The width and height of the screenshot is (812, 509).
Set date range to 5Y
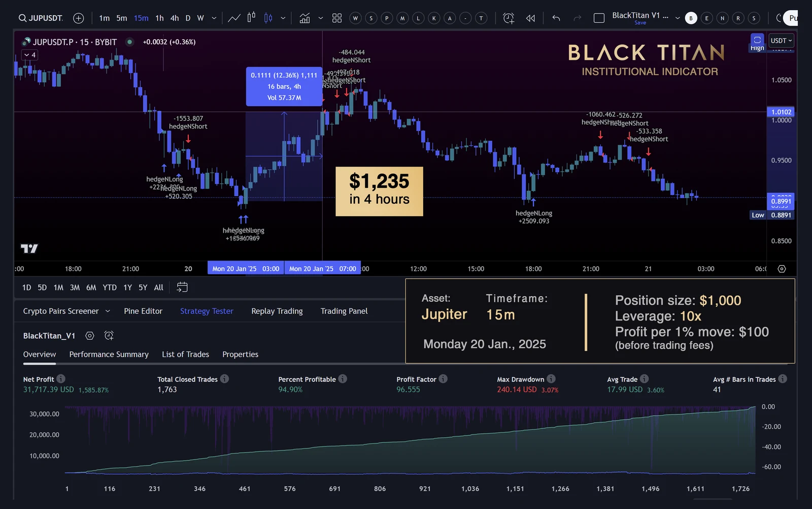pyautogui.click(x=143, y=288)
